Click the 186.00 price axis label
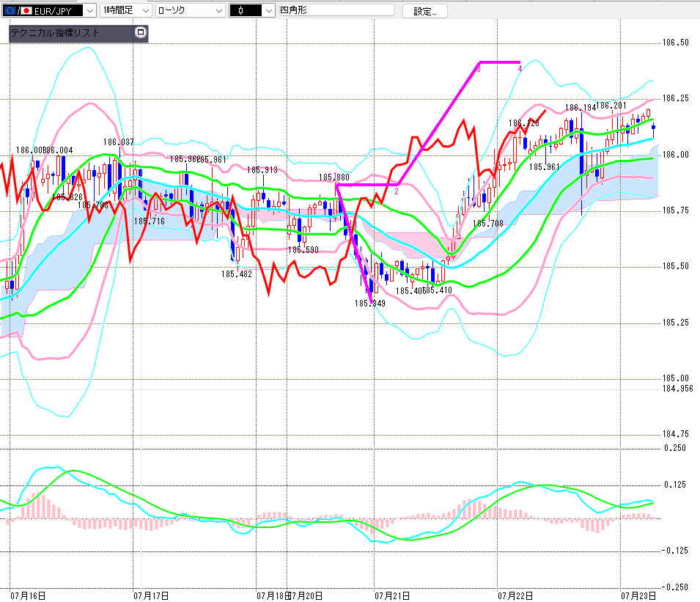Screen dimensions: 700x602 tap(675, 155)
